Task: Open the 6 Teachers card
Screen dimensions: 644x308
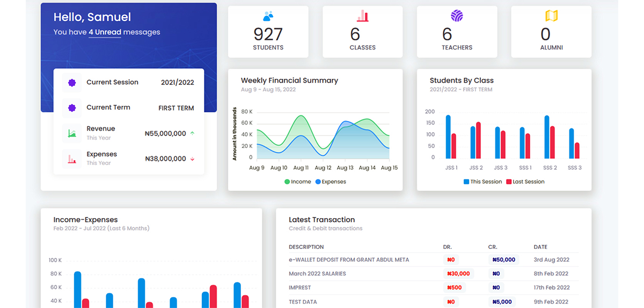Action: 457,32
